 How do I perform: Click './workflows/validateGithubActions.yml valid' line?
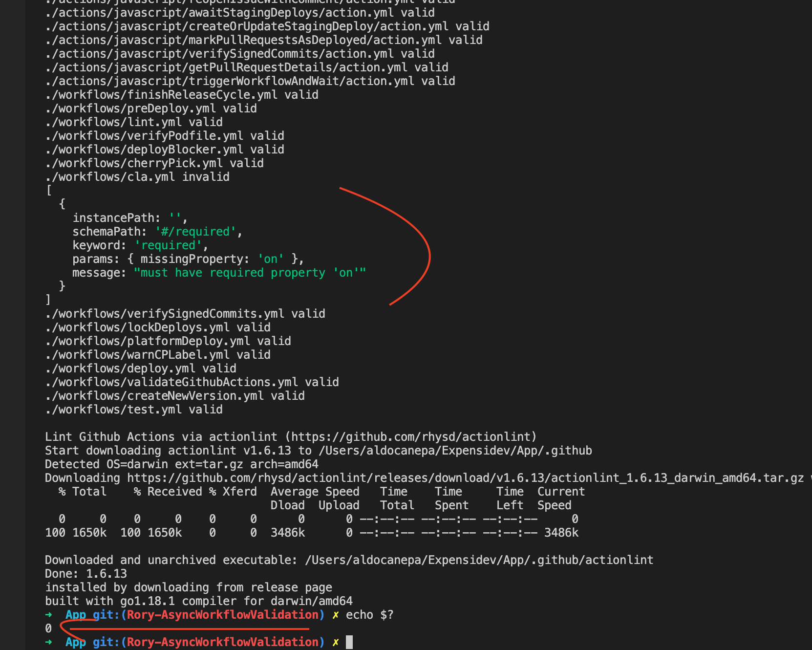pyautogui.click(x=192, y=382)
